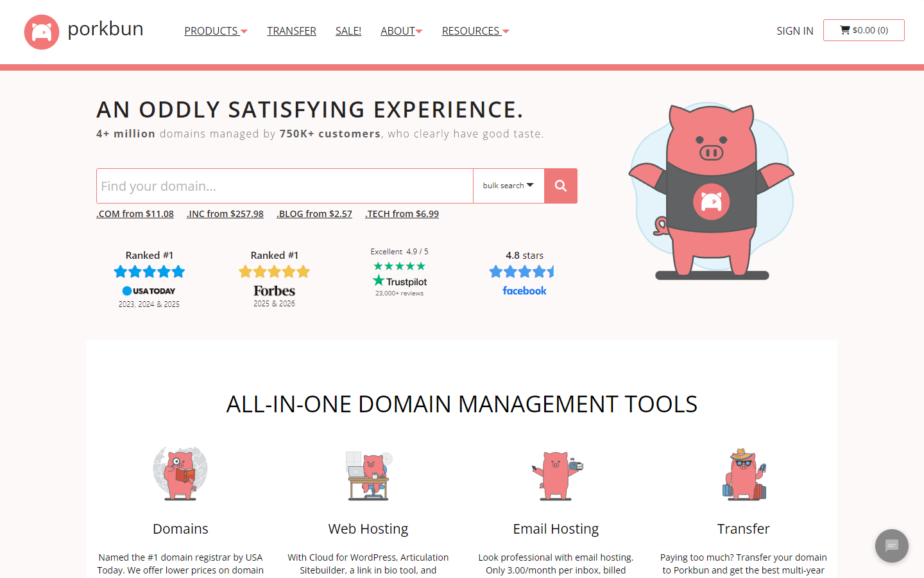Image resolution: width=924 pixels, height=578 pixels.
Task: Expand the About dropdown menu
Action: pyautogui.click(x=402, y=31)
